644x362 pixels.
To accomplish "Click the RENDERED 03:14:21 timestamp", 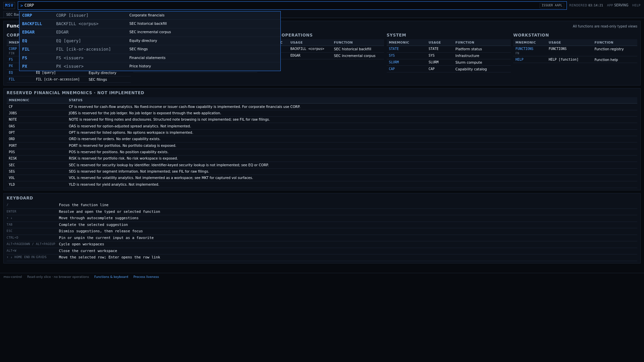I will pyautogui.click(x=586, y=5).
